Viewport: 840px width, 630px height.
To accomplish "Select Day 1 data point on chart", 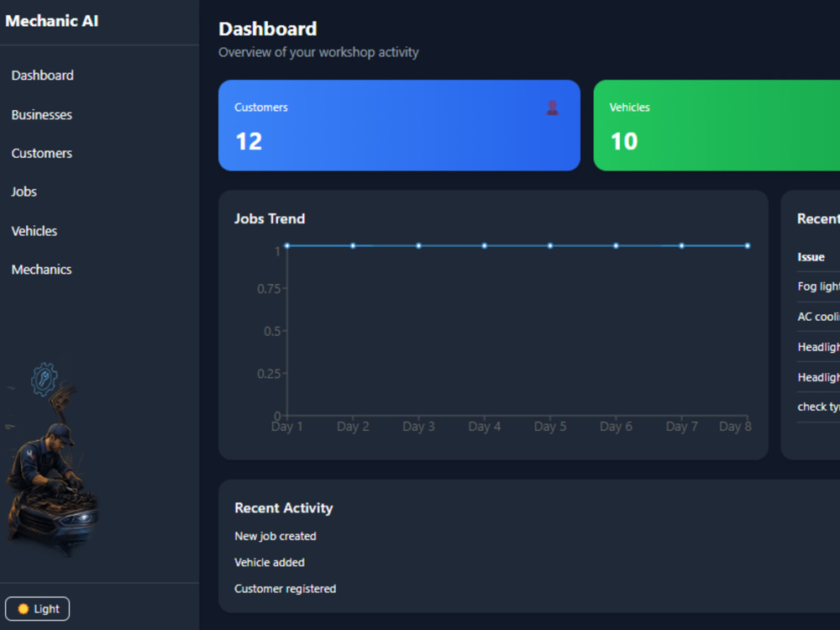I will point(287,246).
